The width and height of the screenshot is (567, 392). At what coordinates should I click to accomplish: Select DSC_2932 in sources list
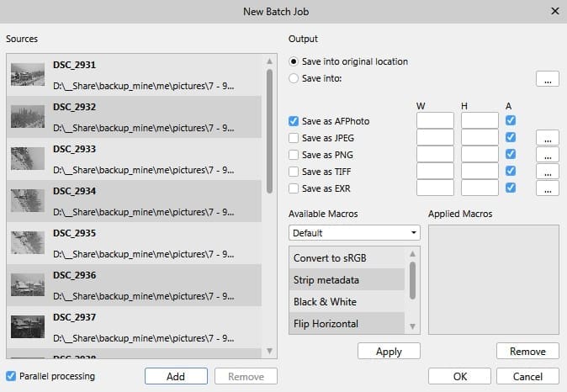click(x=134, y=117)
